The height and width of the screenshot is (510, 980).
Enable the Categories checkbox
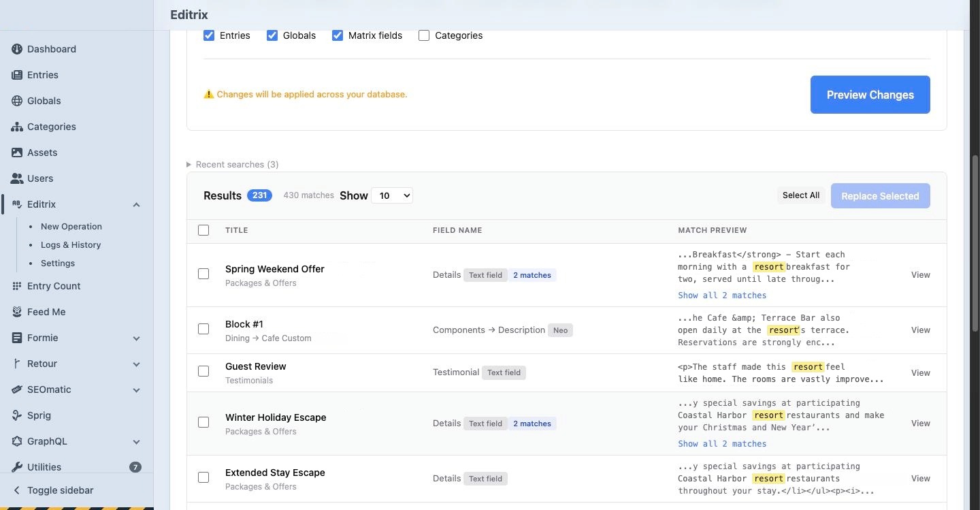[424, 35]
